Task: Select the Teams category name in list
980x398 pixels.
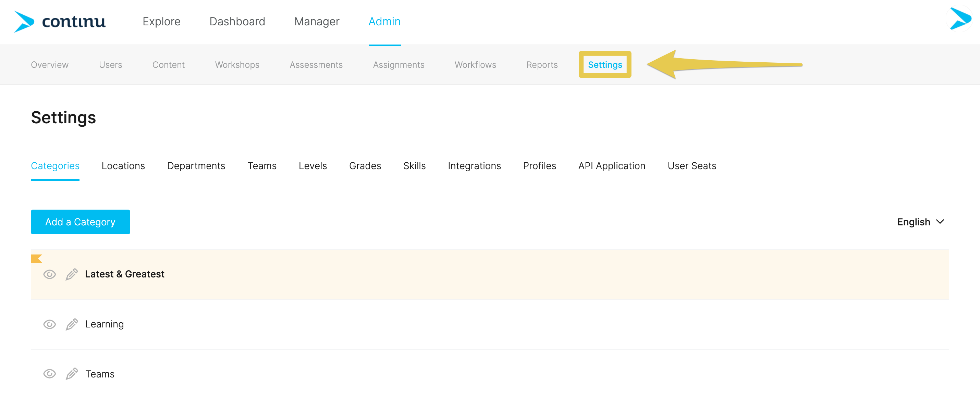Action: point(100,374)
